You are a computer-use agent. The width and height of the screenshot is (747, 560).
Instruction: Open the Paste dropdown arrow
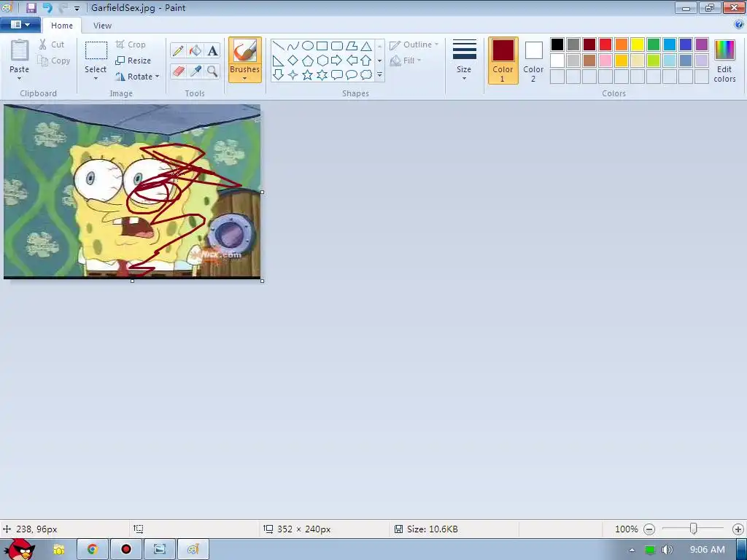19,79
